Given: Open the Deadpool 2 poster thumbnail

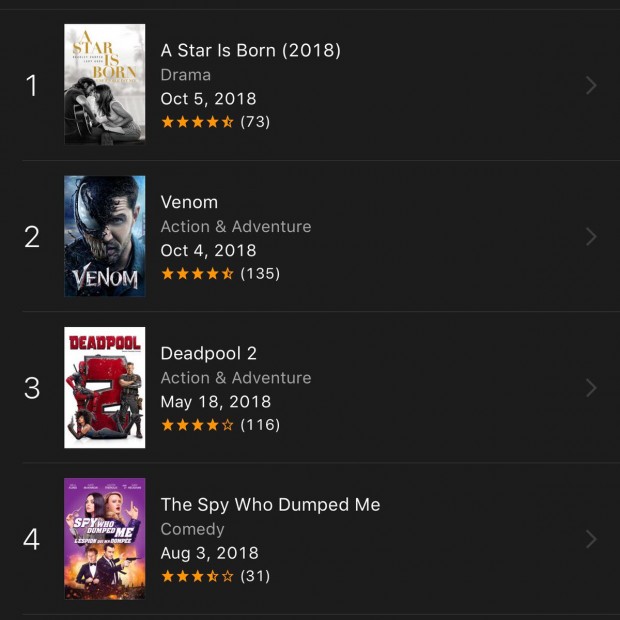Looking at the screenshot, I should 104,388.
